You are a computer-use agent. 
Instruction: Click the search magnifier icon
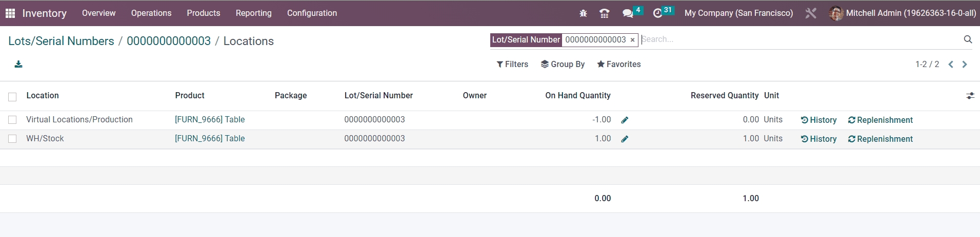coord(968,39)
